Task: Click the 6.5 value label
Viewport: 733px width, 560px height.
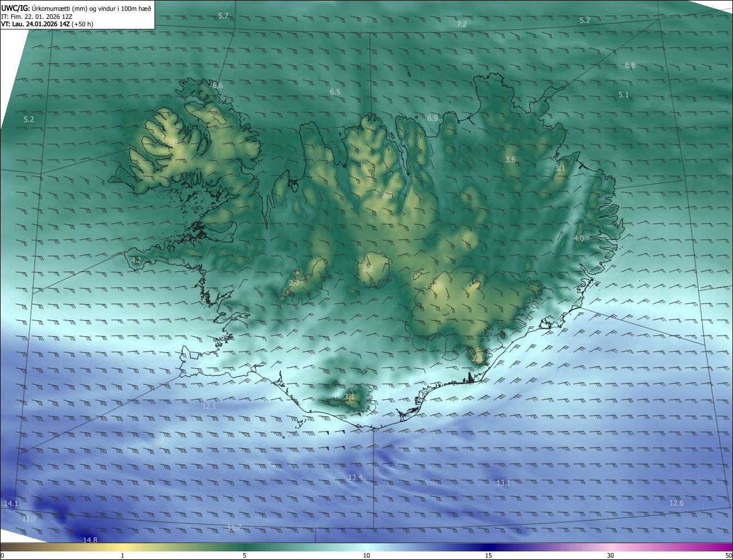Action: coord(335,92)
